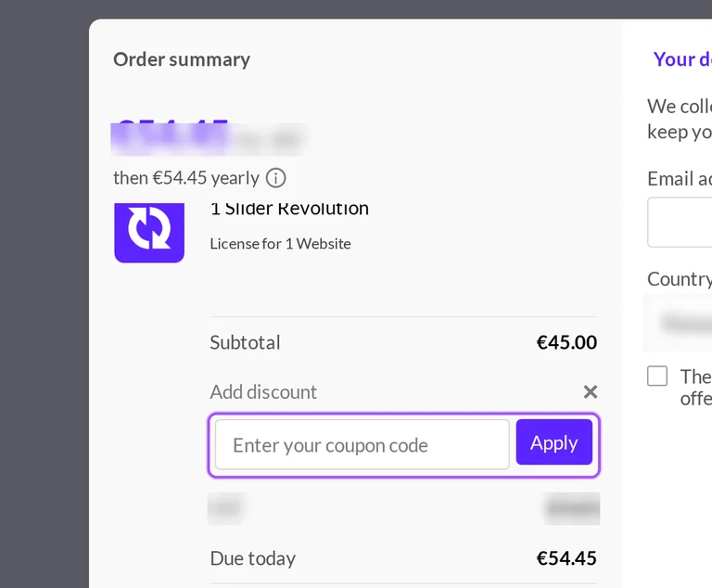Click the Subtotal label

[245, 342]
